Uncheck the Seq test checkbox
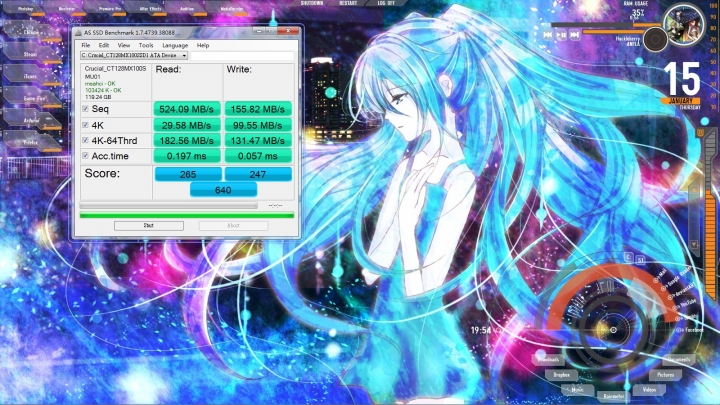The image size is (720, 405). [85, 109]
